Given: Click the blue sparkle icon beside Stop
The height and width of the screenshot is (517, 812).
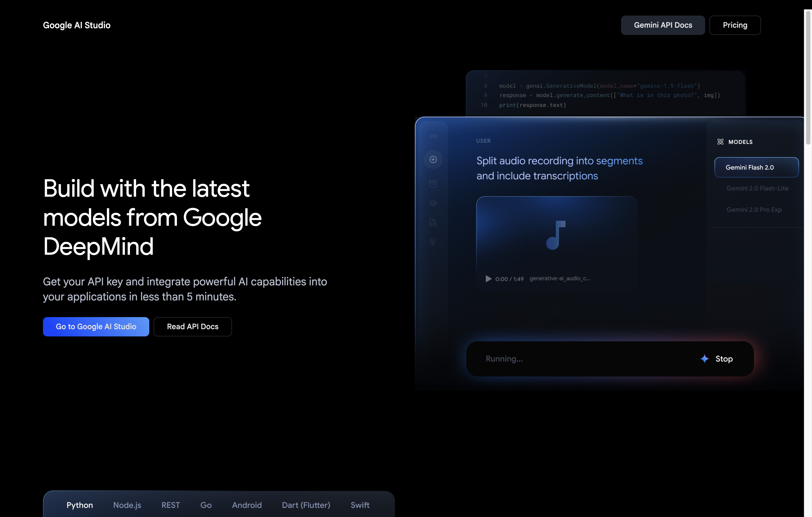Looking at the screenshot, I should pos(704,358).
